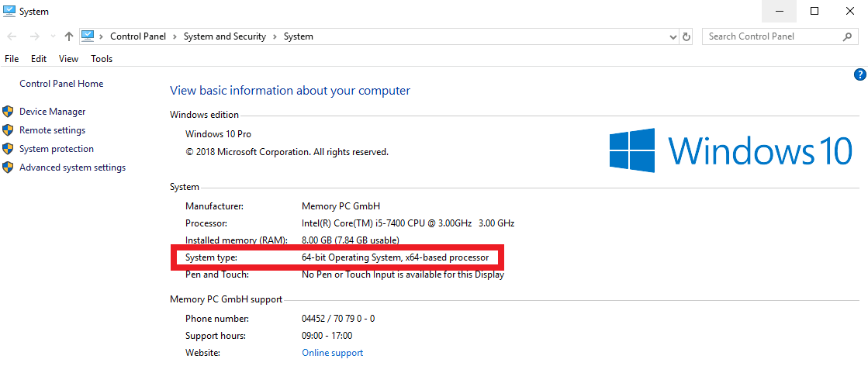Open the Online support website link

point(333,353)
